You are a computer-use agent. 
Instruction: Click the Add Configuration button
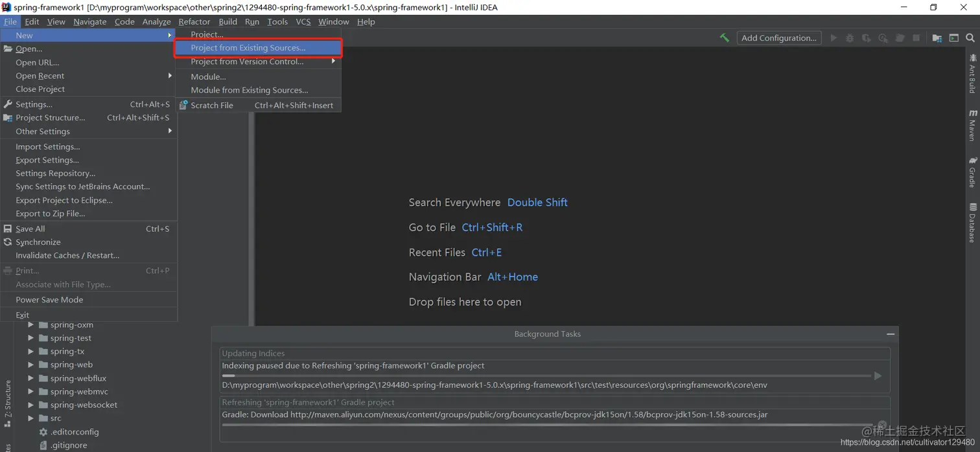pos(779,38)
